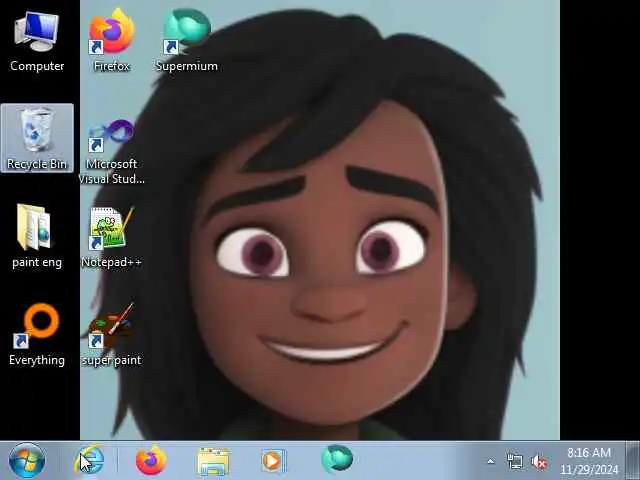Open Windows Explorer from the taskbar
Image resolution: width=640 pixels, height=480 pixels.
click(213, 461)
